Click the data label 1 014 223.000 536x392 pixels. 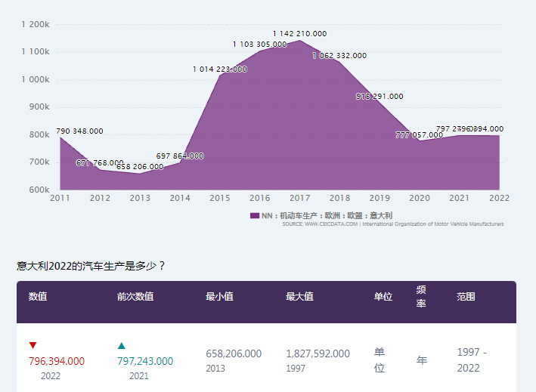[x=219, y=69]
